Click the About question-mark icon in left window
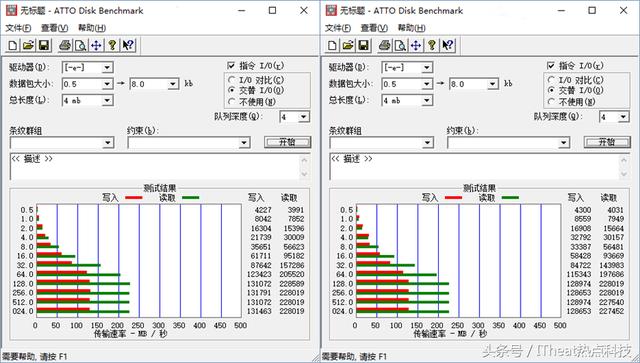640x363 pixels. [x=112, y=45]
